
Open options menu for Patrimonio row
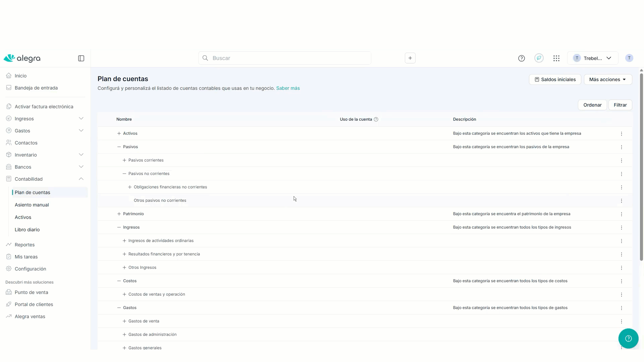(622, 214)
